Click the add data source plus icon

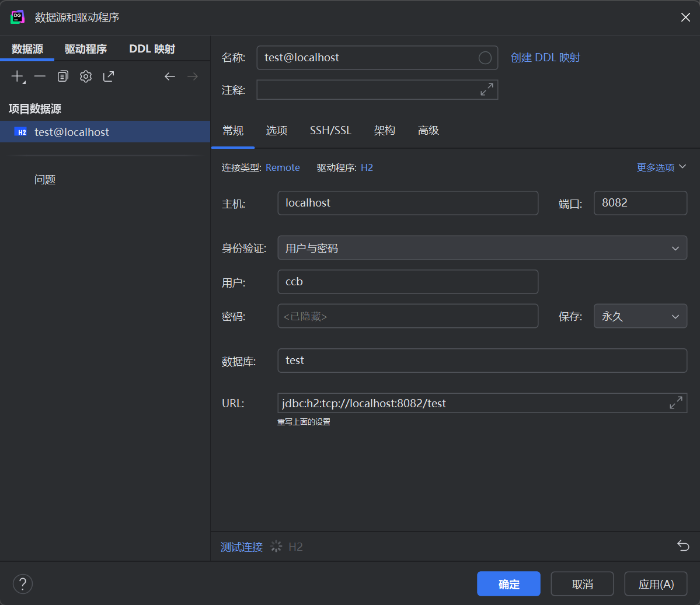(x=18, y=77)
